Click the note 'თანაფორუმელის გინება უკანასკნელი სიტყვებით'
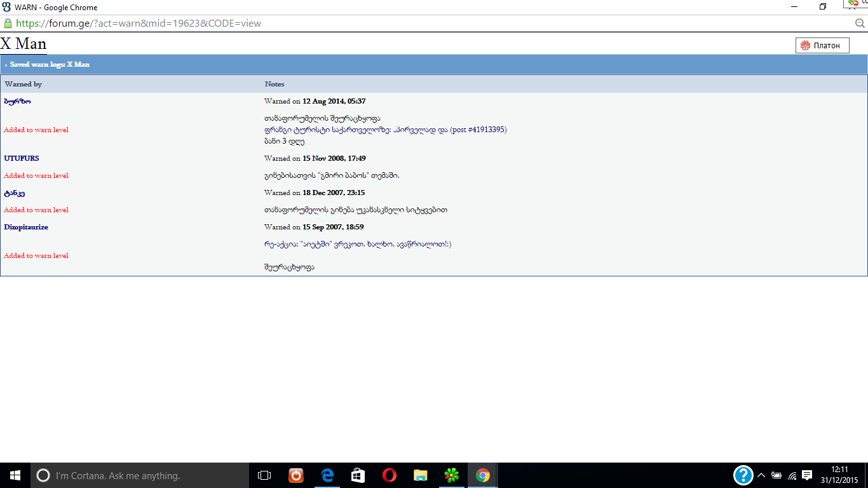The height and width of the screenshot is (488, 868). coord(356,210)
